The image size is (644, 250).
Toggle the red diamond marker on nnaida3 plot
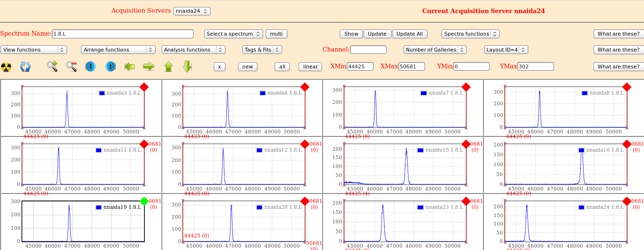click(144, 87)
